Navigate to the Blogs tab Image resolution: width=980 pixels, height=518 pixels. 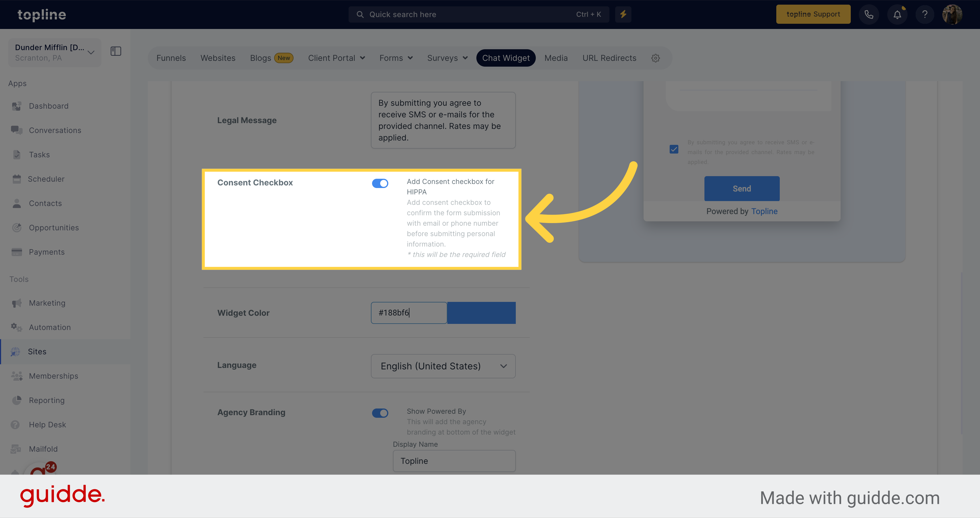tap(260, 58)
